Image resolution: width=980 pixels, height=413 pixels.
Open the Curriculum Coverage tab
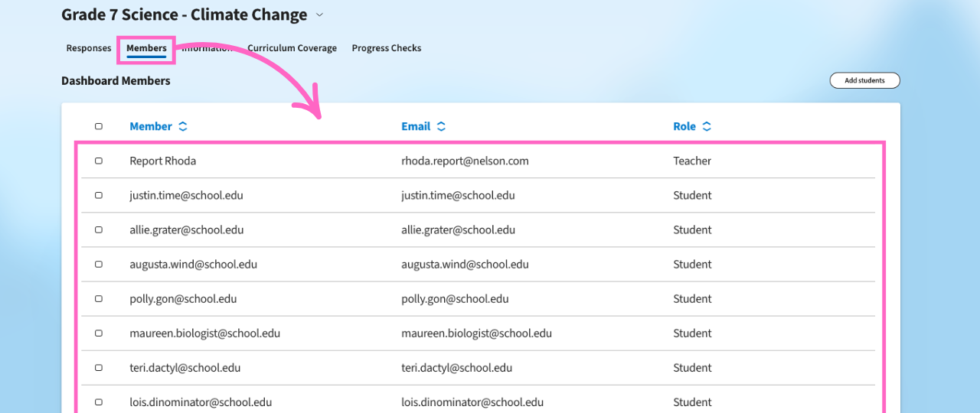pyautogui.click(x=292, y=48)
